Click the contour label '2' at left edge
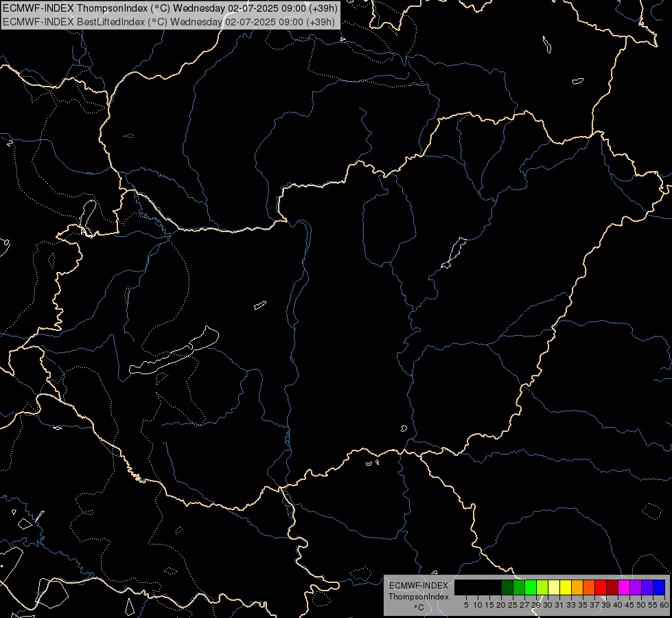Image resolution: width=672 pixels, height=618 pixels. 10,144
